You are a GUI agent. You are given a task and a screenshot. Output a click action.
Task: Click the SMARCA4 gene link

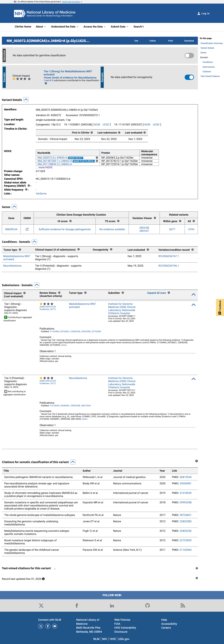pos(11,229)
